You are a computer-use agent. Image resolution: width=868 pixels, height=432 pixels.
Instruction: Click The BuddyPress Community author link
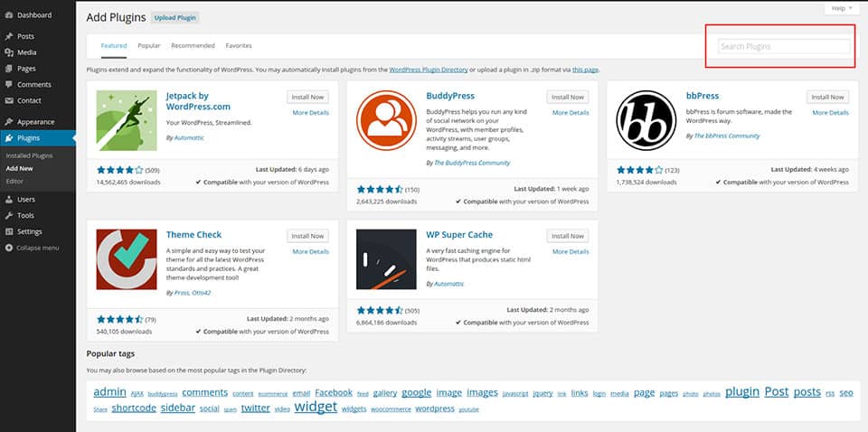coord(472,164)
